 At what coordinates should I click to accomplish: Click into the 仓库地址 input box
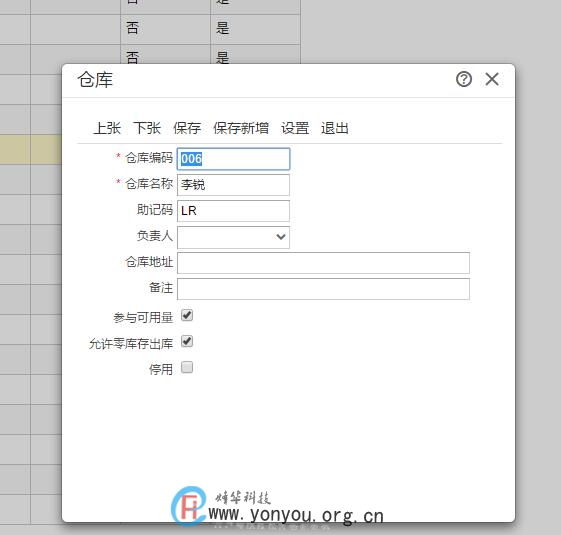click(x=323, y=263)
